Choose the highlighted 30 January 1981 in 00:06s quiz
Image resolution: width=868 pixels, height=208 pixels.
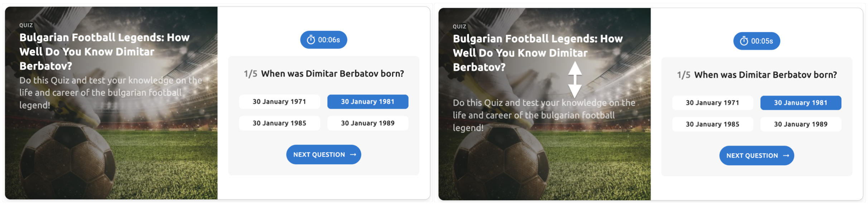point(367,102)
